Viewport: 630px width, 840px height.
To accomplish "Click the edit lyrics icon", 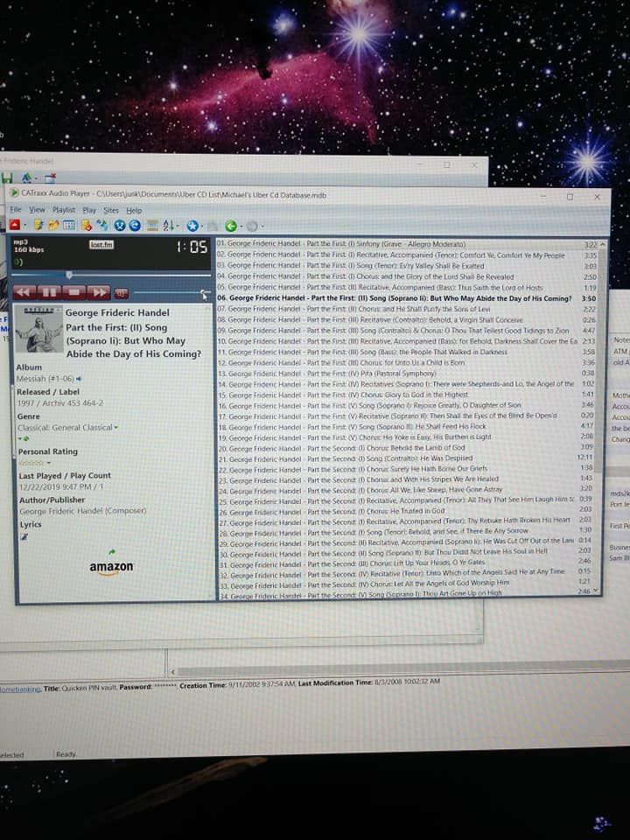I will pyautogui.click(x=23, y=535).
